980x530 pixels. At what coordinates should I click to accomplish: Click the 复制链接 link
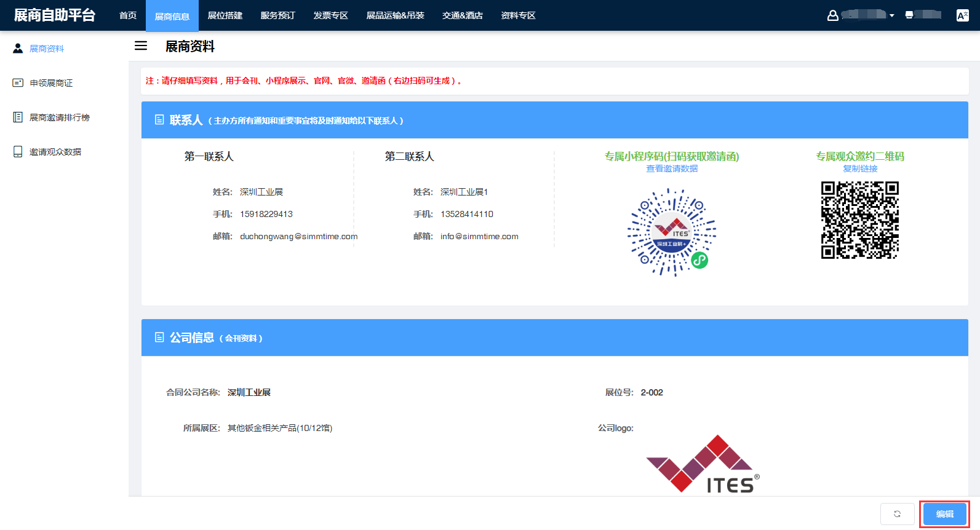click(x=860, y=168)
